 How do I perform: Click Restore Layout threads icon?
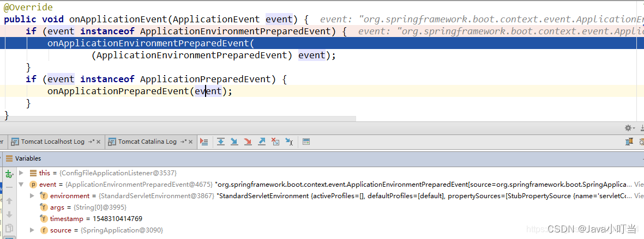click(629, 142)
